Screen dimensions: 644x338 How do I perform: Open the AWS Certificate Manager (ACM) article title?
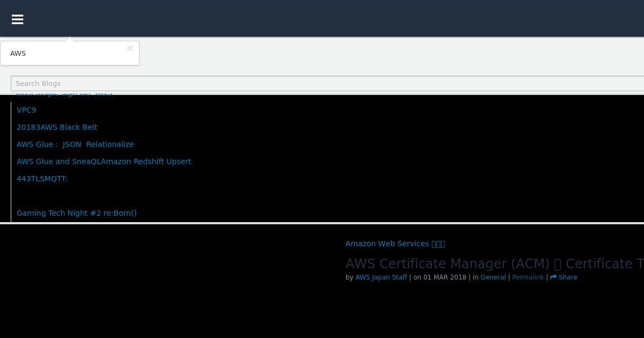[x=494, y=263]
